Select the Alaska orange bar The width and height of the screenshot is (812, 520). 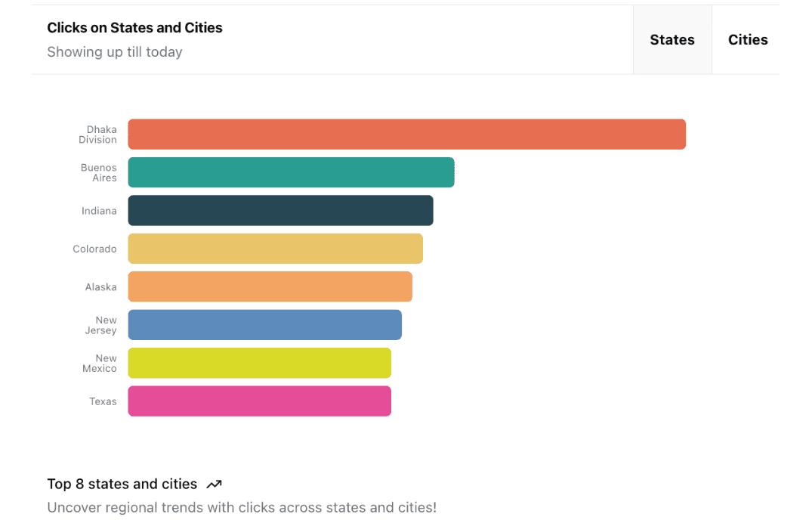pyautogui.click(x=270, y=286)
